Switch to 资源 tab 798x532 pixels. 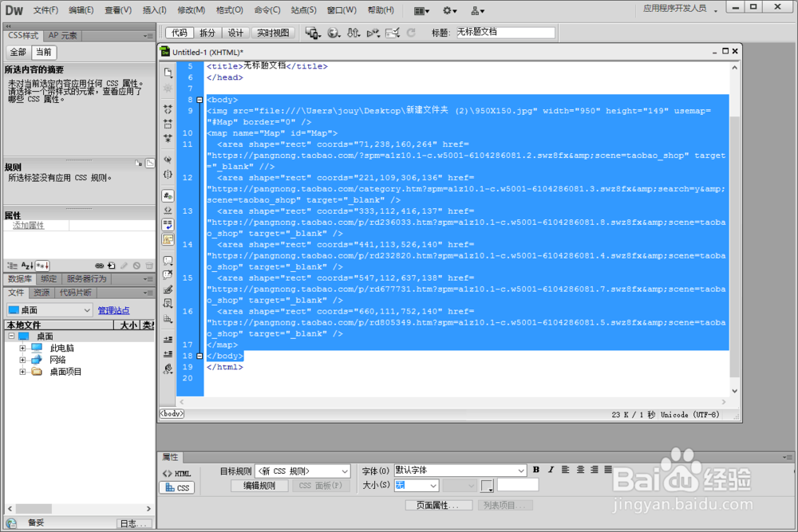[x=41, y=293]
